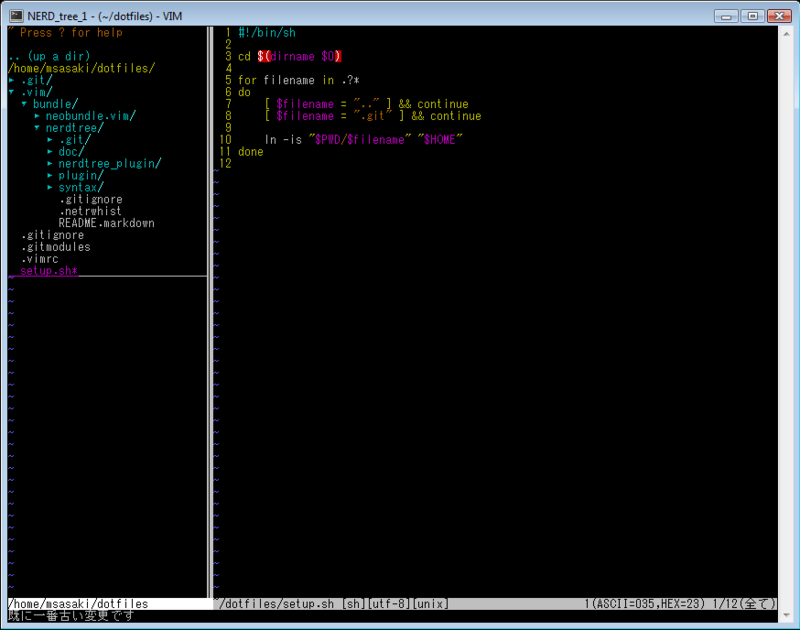Click the nerdtree/ folder name
Screen dimensions: 800x630
click(74, 128)
